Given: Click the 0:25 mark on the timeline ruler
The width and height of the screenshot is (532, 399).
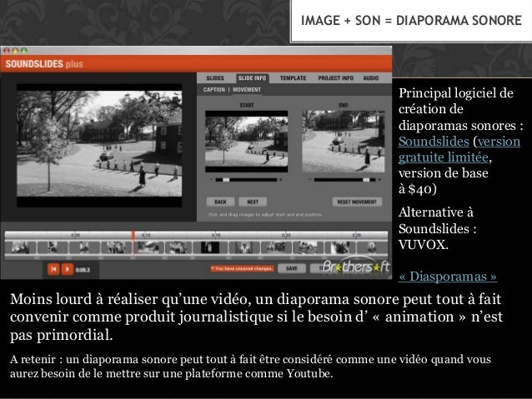Looking at the screenshot, I should point(357,235).
